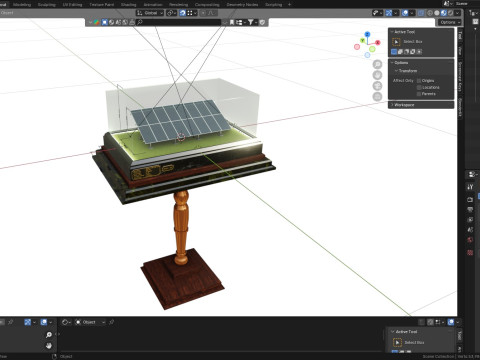The height and width of the screenshot is (360, 480).
Task: Choose the Subtract selection mode icon
Action: click(407, 52)
